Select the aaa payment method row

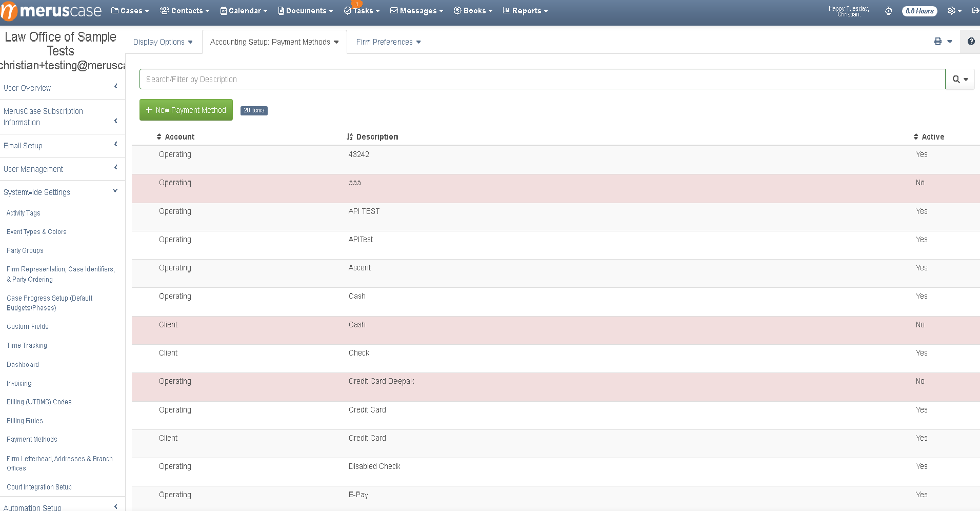[556, 188]
